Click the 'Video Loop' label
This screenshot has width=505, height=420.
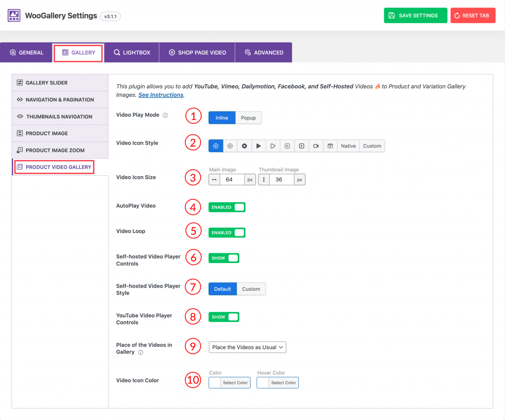tap(131, 231)
